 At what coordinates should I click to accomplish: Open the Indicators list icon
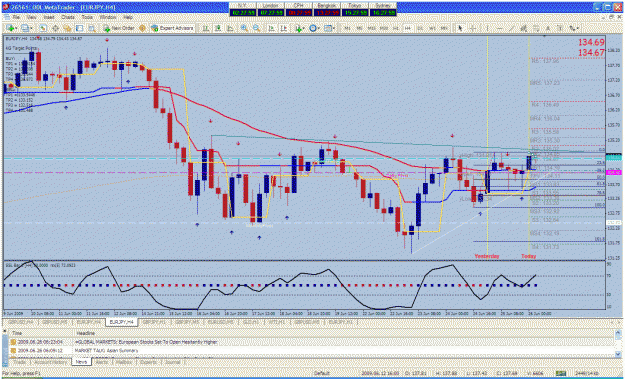[298, 28]
